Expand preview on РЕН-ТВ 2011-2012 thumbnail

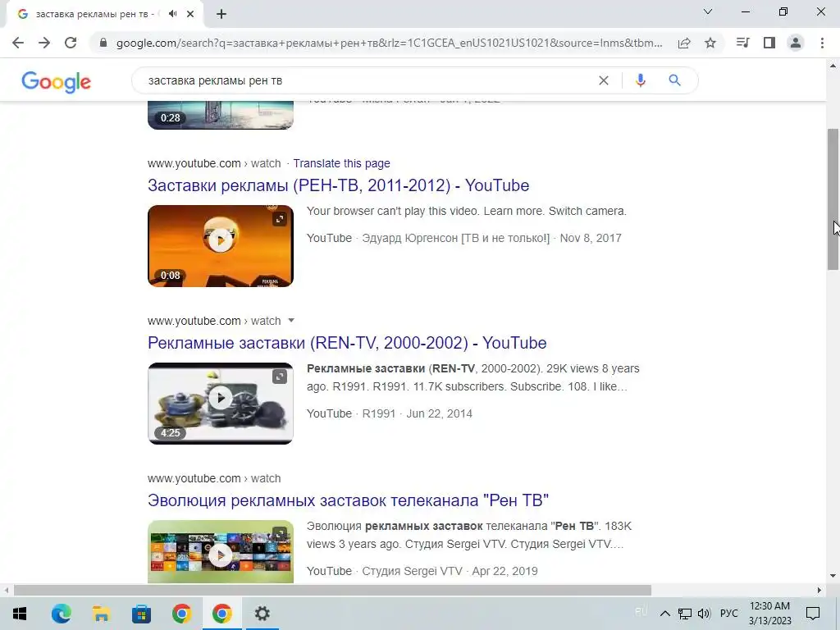point(280,218)
